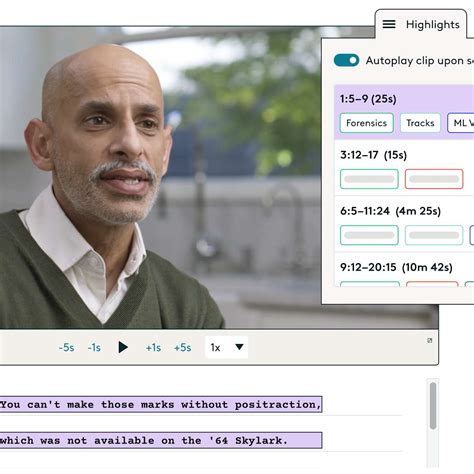Click the transcript scrollbar thumb
The height and width of the screenshot is (474, 474).
click(x=433, y=406)
